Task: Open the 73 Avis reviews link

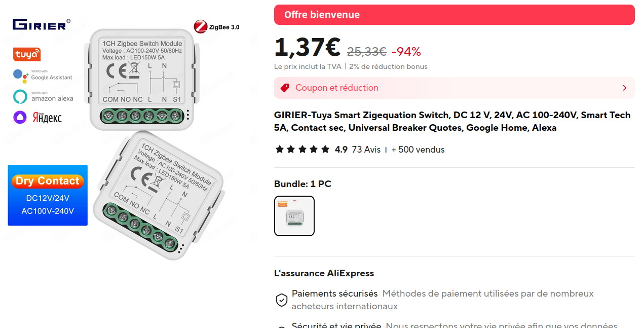Action: tap(366, 150)
